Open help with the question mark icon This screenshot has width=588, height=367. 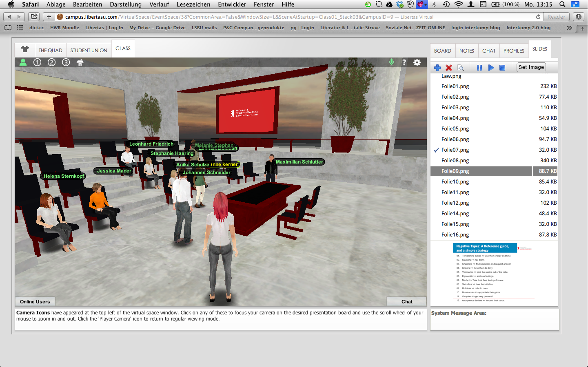[404, 62]
